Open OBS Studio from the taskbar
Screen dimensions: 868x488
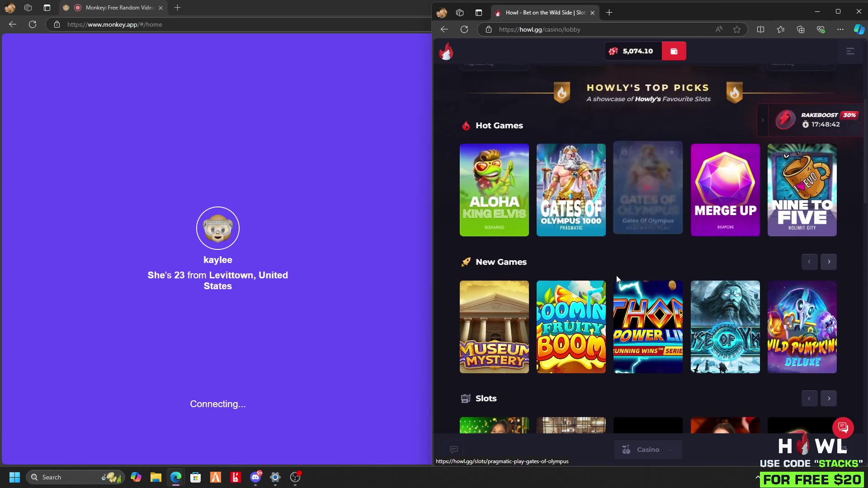tap(295, 477)
